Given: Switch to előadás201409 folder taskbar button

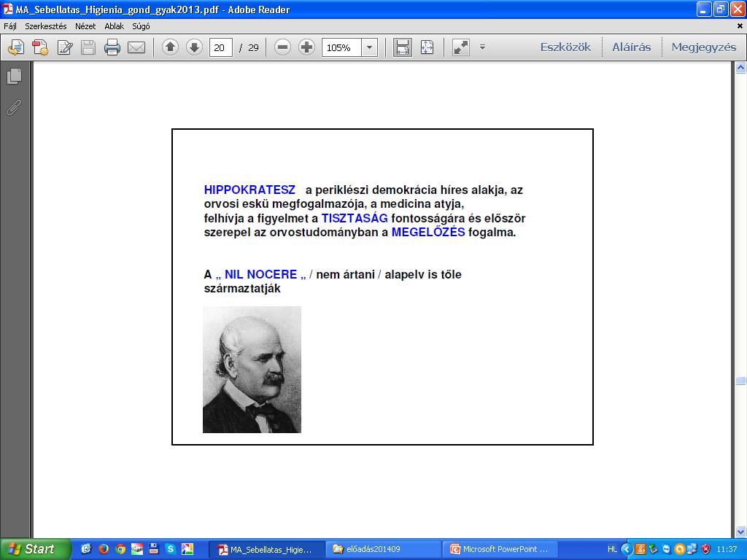Looking at the screenshot, I should tap(384, 550).
